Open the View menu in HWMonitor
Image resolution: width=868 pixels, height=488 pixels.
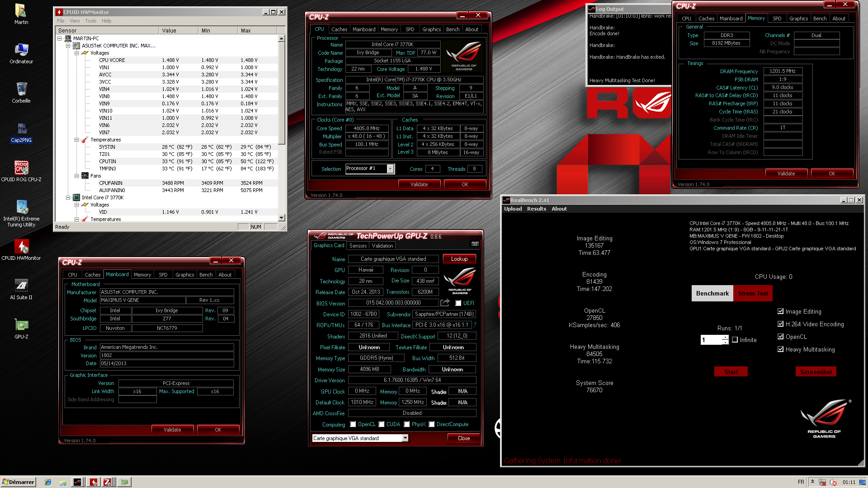[75, 21]
